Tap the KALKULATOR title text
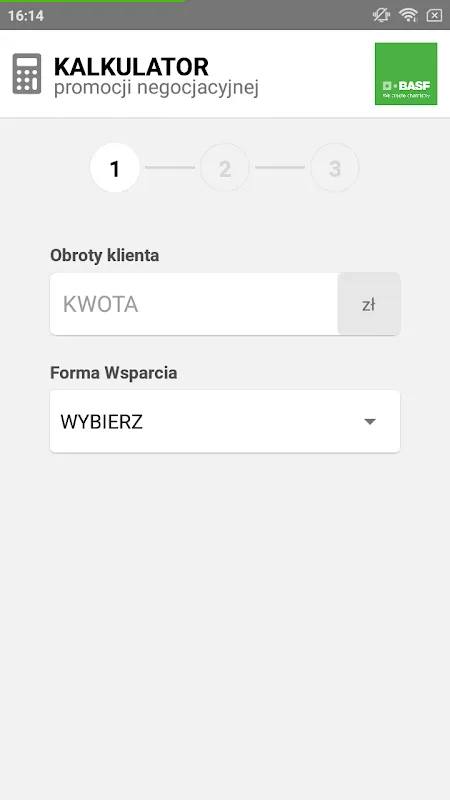This screenshot has height=800, width=450. [x=131, y=67]
